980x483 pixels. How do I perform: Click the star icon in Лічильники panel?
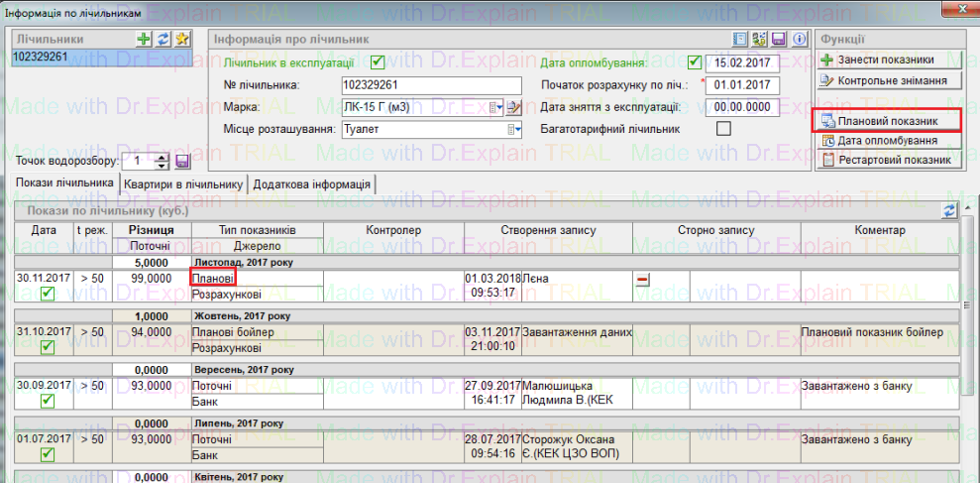(181, 39)
